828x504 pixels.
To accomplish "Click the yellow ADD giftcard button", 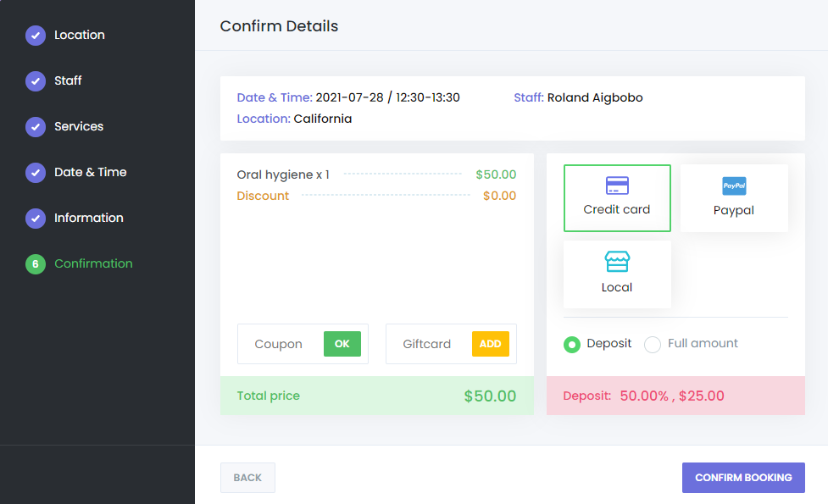I will [x=491, y=344].
